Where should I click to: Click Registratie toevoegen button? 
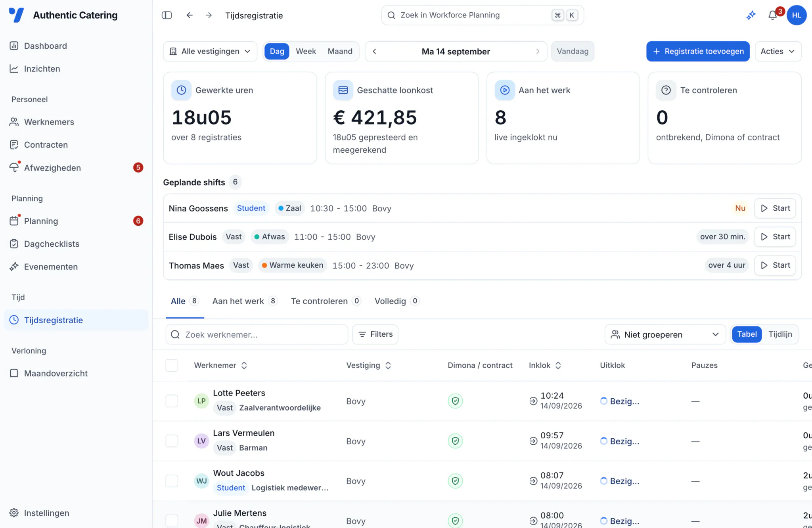698,51
